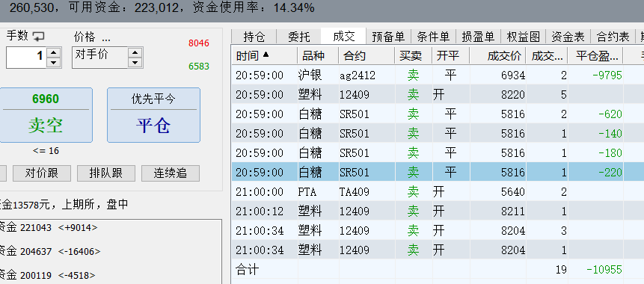Select the 成交 tab

pyautogui.click(x=343, y=36)
